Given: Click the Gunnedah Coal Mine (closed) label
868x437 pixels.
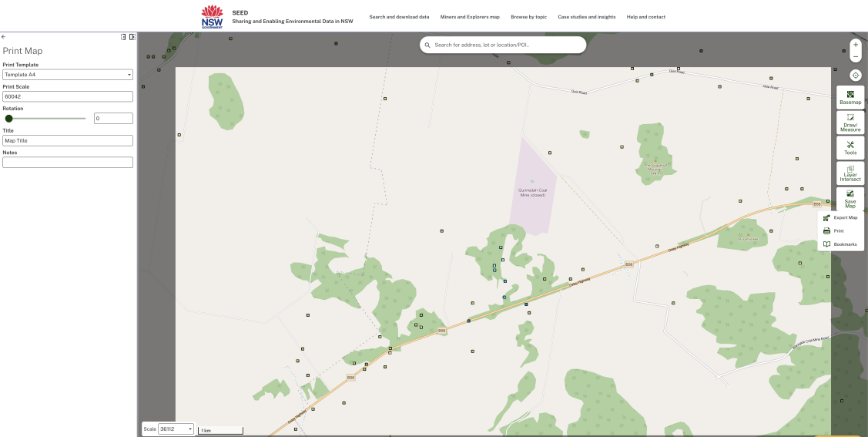Looking at the screenshot, I should coord(532,193).
